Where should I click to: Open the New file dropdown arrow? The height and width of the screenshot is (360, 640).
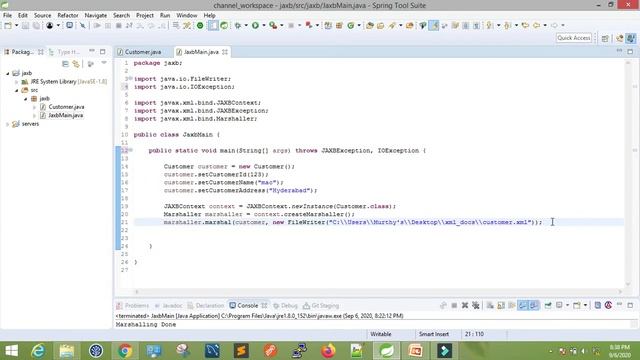(16, 25)
